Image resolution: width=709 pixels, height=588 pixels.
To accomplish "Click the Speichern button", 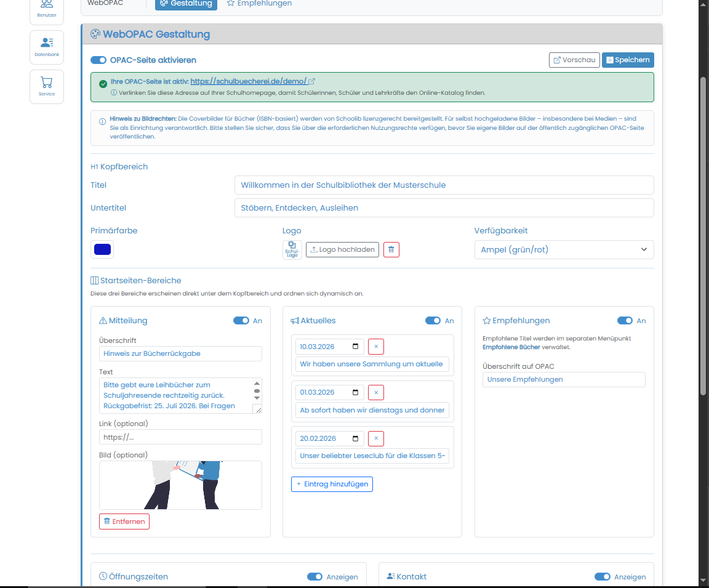I will click(628, 60).
